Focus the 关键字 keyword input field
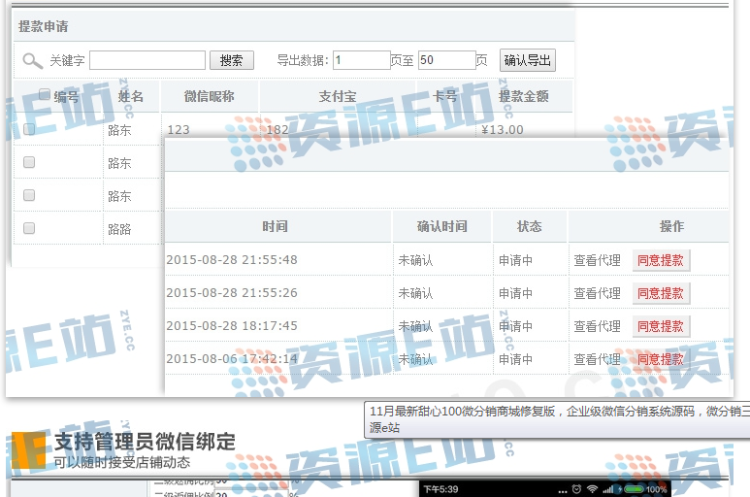The height and width of the screenshot is (497, 750). pyautogui.click(x=147, y=60)
